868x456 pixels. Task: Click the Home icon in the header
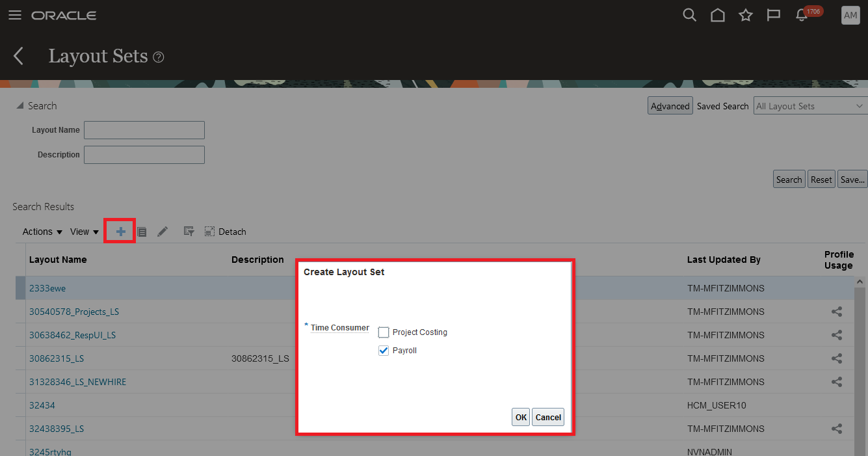tap(717, 14)
